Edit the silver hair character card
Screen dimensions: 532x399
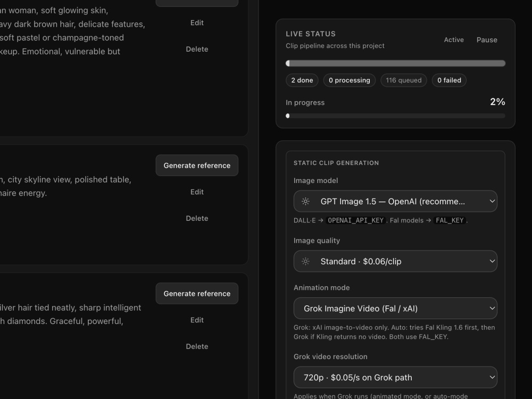197,320
